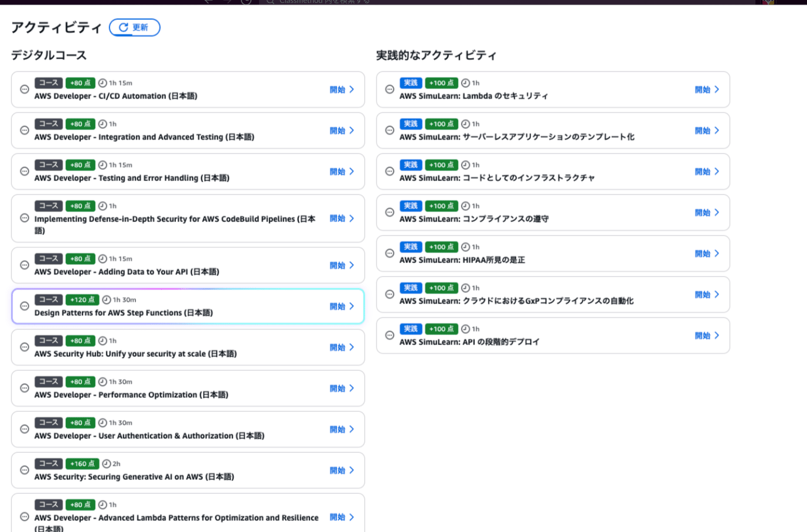Click status circle for Integration and Advanced Testing
This screenshot has height=532, width=807.
point(25,131)
